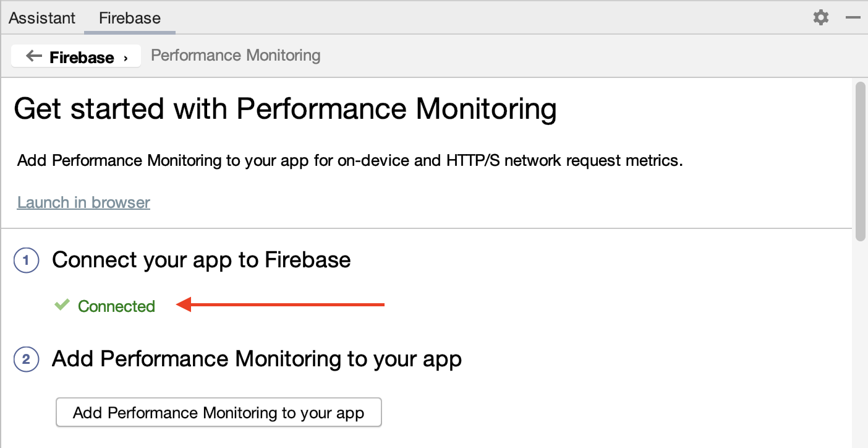This screenshot has width=868, height=448.
Task: Click the green Connected checkmark icon
Action: coord(61,304)
